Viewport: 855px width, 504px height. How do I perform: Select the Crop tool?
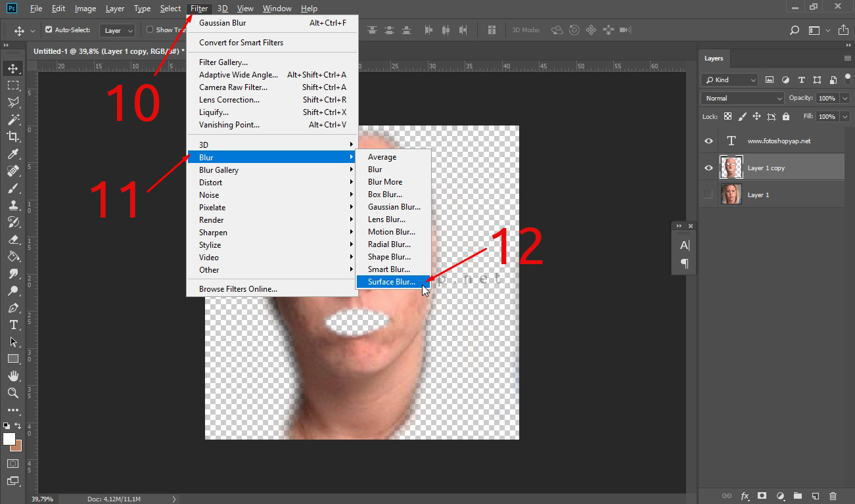tap(12, 137)
